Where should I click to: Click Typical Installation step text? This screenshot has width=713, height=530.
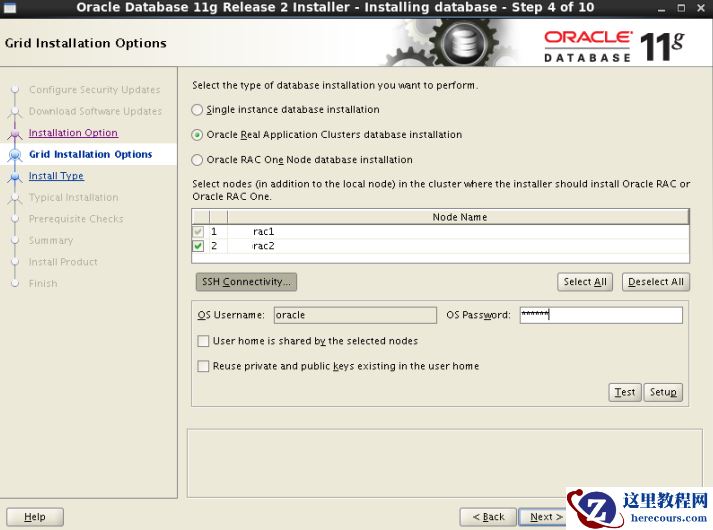[x=73, y=198]
